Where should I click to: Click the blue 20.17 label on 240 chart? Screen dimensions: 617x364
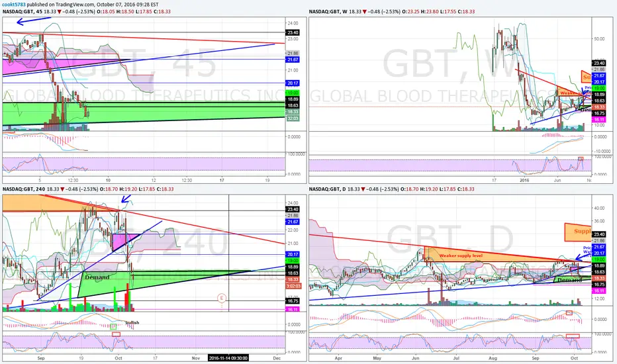tap(293, 254)
